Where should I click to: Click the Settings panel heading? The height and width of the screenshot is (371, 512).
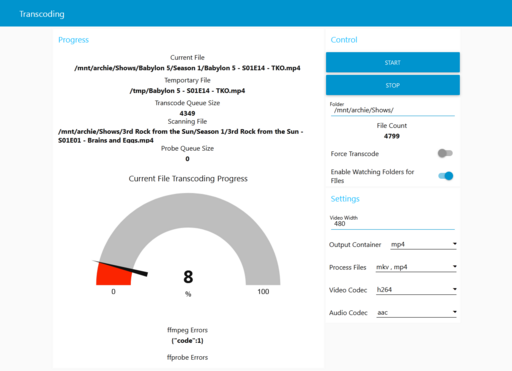coord(345,199)
